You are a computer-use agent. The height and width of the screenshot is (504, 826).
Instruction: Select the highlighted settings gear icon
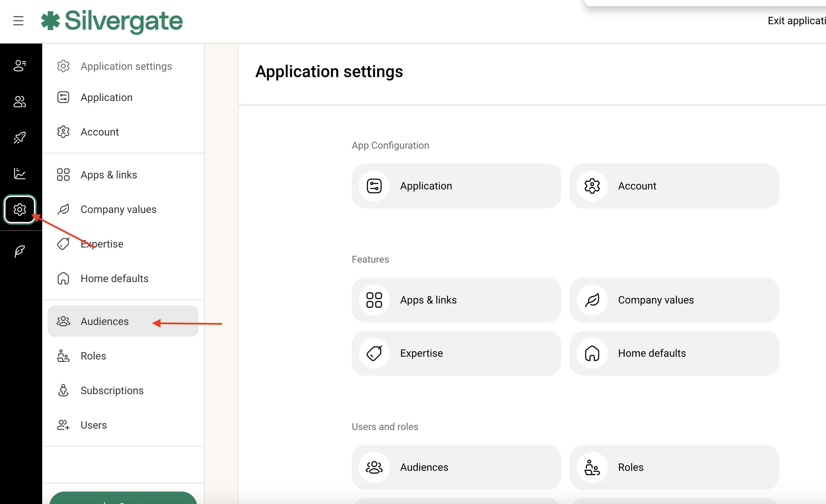[20, 209]
